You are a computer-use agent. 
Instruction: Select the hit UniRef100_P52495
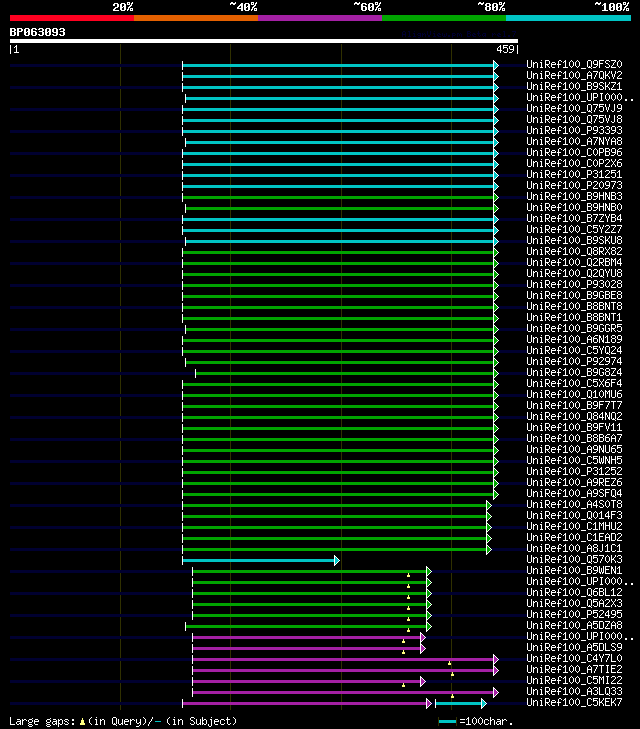click(574, 615)
